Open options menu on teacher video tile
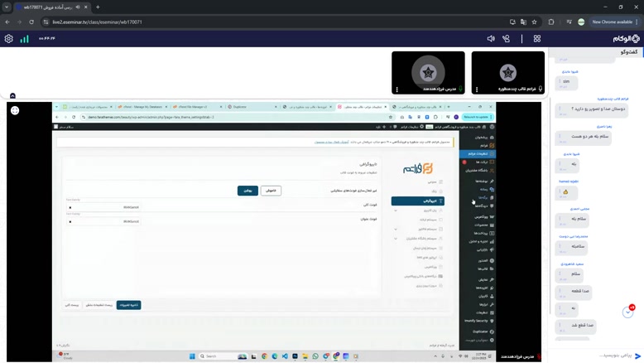This screenshot has height=363, width=644. coord(396,90)
